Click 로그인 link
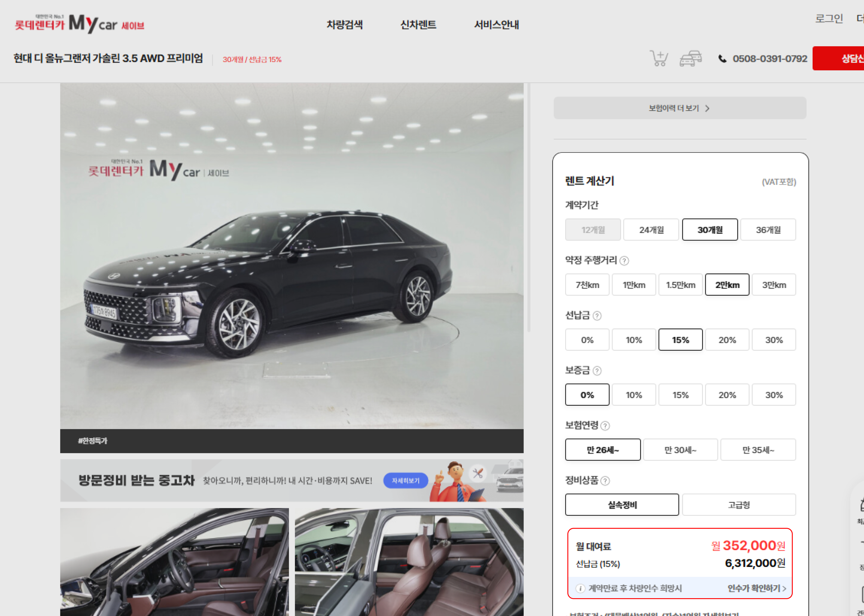 (x=829, y=18)
